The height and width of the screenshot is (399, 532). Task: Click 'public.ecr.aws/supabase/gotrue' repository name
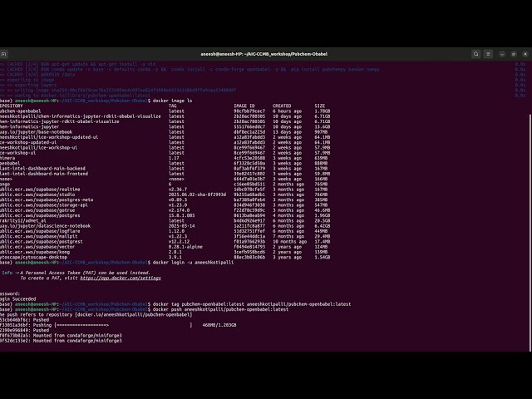pyautogui.click(x=37, y=210)
